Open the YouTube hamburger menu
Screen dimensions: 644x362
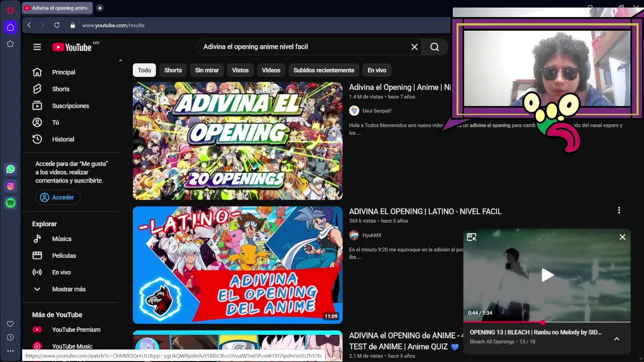pos(37,47)
